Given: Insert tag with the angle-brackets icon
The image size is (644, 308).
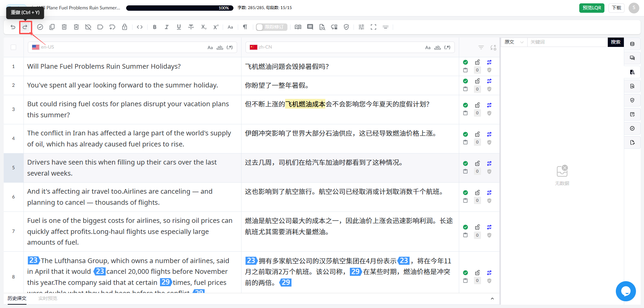Looking at the screenshot, I should pyautogui.click(x=140, y=27).
